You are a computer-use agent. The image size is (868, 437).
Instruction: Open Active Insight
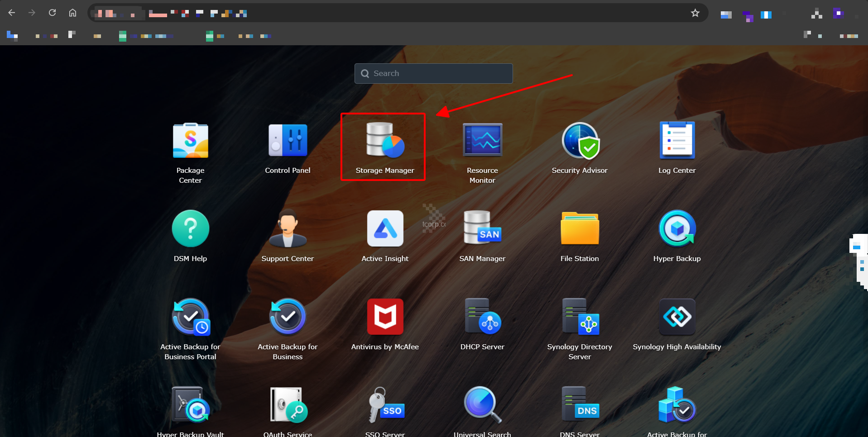point(385,229)
